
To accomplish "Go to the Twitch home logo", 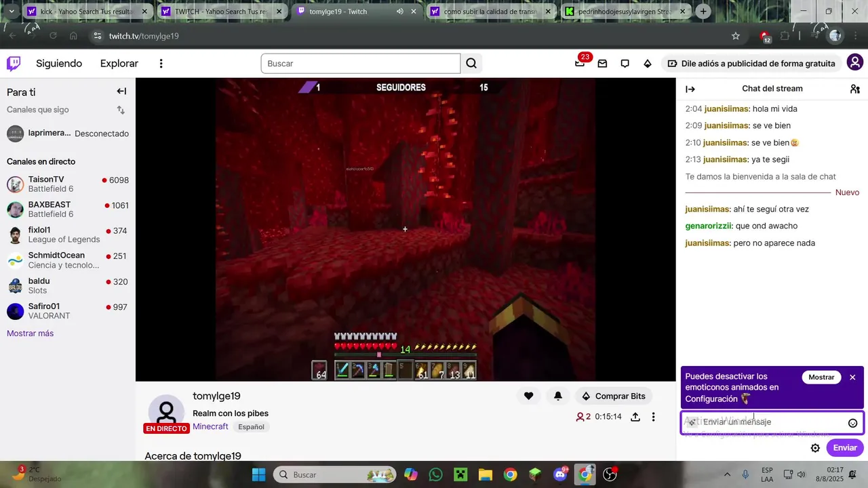I will (14, 64).
